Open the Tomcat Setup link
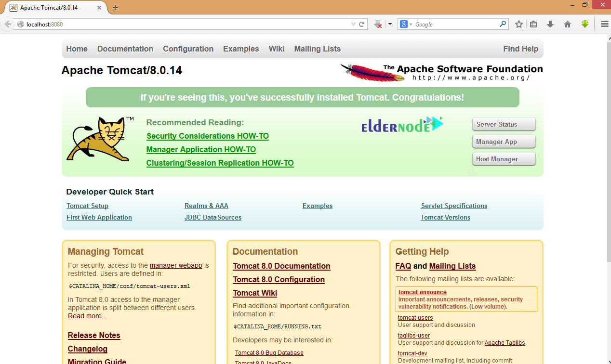This screenshot has height=364, width=611. 88,206
